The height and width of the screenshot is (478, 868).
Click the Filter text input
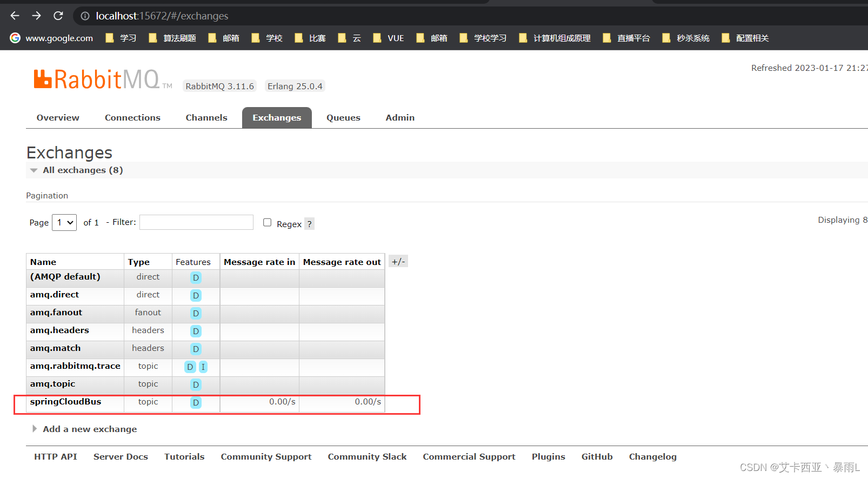click(196, 222)
